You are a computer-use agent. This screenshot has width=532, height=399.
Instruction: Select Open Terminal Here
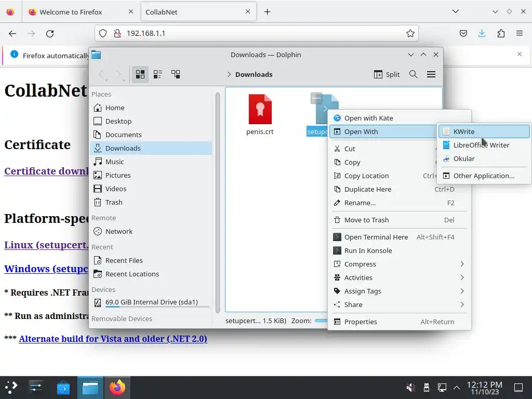pos(399,237)
